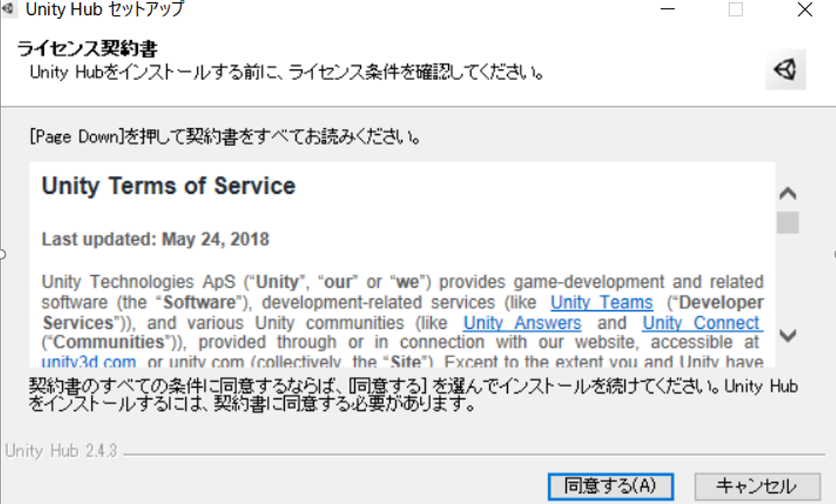Viewport: 836px width, 504px height.
Task: Open the Unity Answers link
Action: pos(522,323)
